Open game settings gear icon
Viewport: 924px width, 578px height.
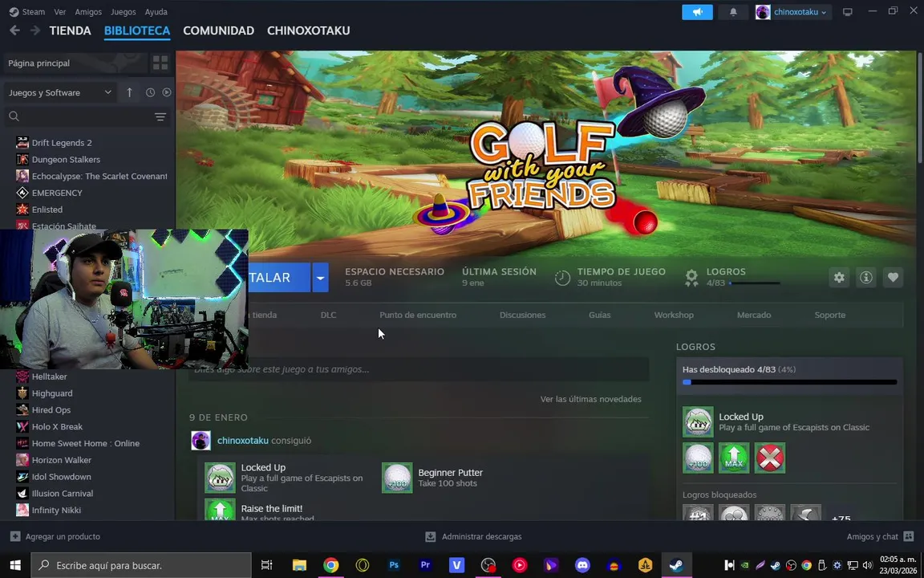pos(839,277)
